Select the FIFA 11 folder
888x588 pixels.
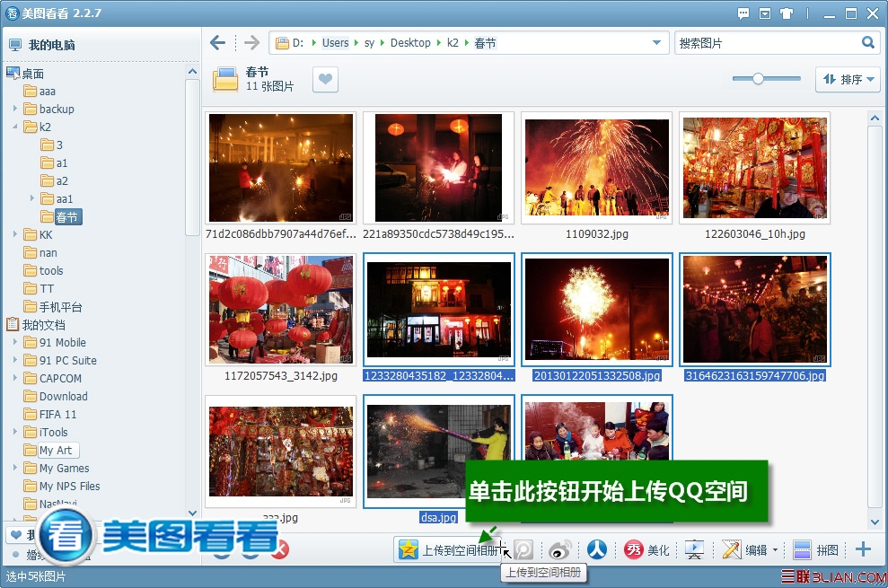click(50, 414)
